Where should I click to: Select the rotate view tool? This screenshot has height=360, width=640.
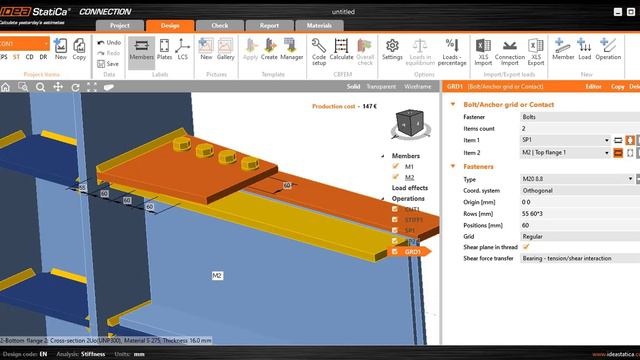(75, 87)
